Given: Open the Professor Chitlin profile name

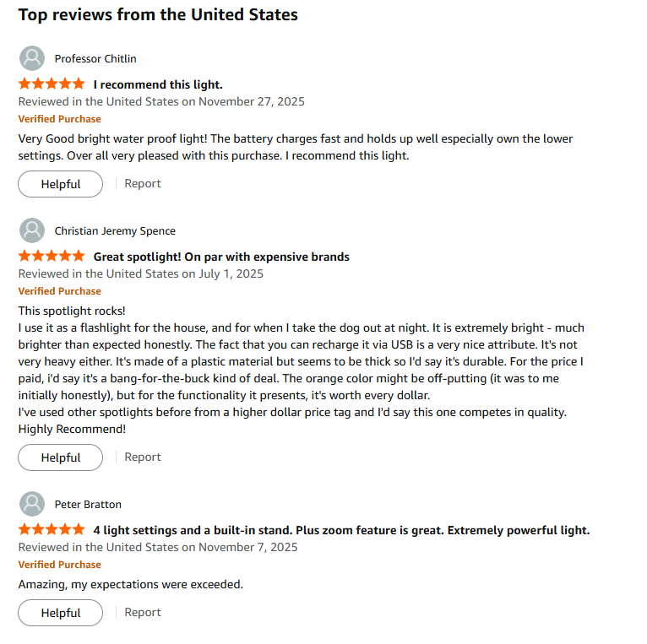Looking at the screenshot, I should [95, 58].
